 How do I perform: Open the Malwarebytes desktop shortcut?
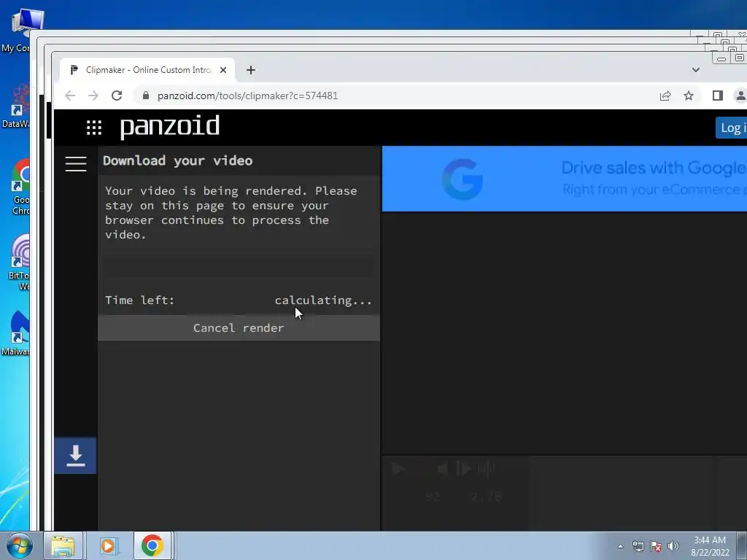click(15, 333)
